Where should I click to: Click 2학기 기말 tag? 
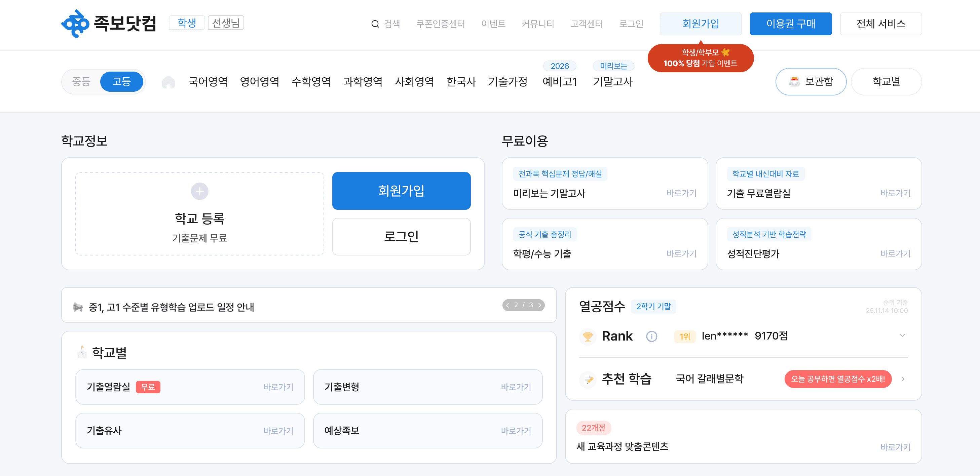pyautogui.click(x=653, y=307)
